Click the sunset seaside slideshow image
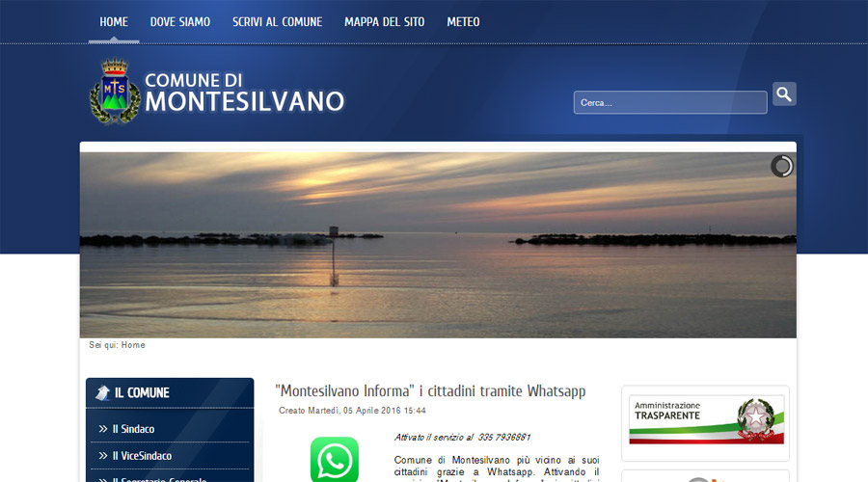Screen dimensions: 868x482 438,245
